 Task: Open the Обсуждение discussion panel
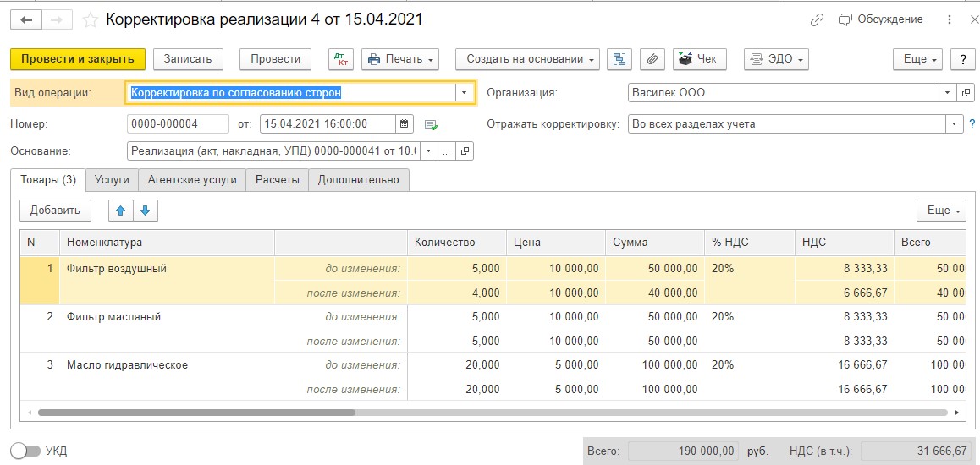[x=881, y=19]
